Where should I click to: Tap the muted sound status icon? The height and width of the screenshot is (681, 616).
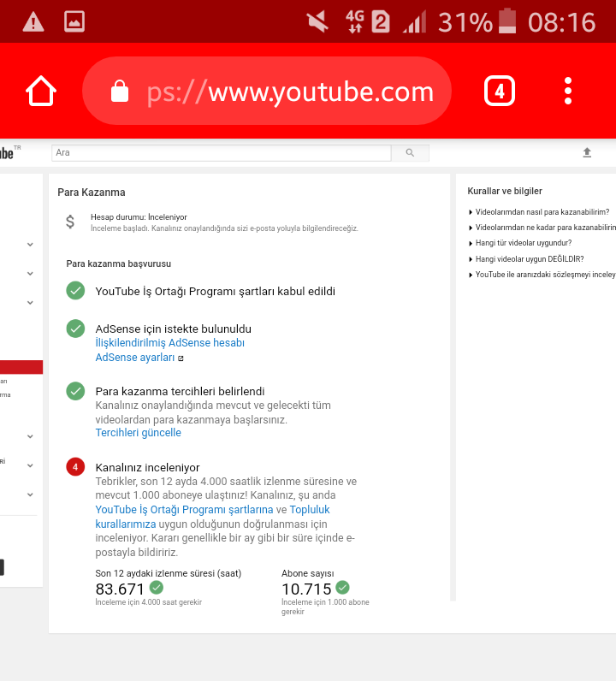point(317,21)
